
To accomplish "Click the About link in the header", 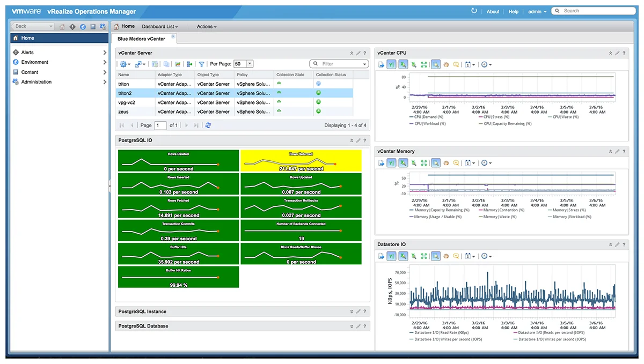I will coord(493,11).
